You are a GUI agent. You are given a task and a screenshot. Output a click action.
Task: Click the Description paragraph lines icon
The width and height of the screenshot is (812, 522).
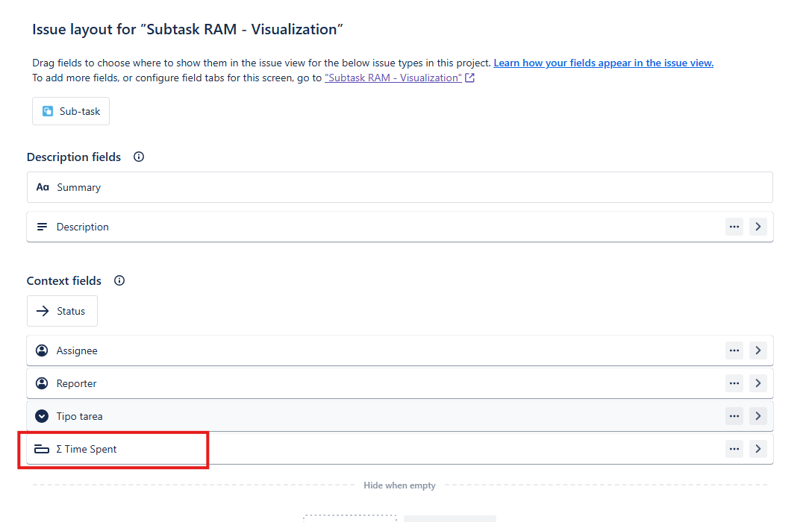(x=42, y=227)
